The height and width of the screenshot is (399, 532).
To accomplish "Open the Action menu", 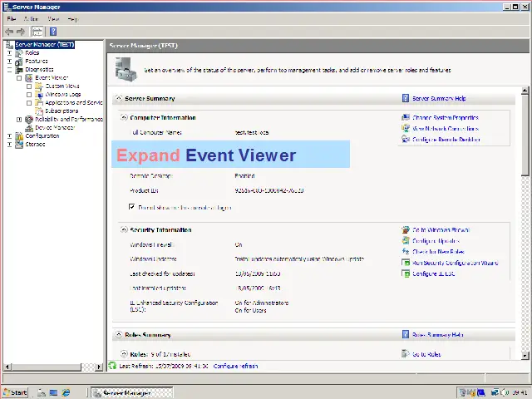I will tap(31, 19).
